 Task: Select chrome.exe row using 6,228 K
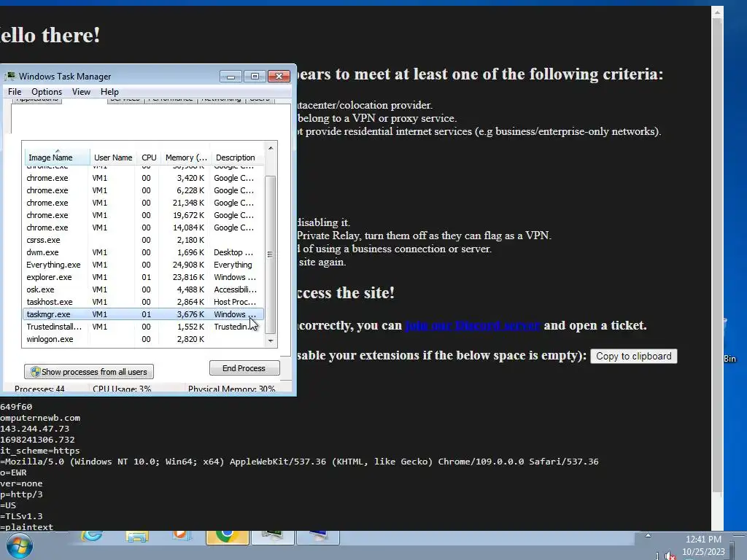pyautogui.click(x=143, y=190)
